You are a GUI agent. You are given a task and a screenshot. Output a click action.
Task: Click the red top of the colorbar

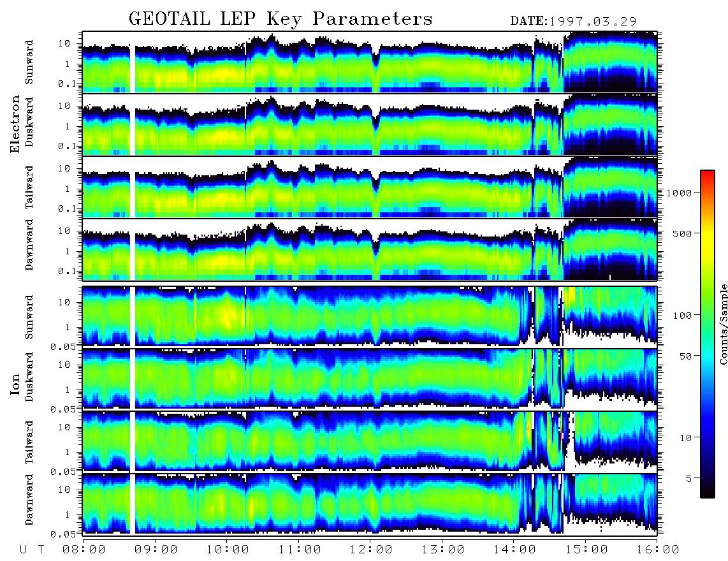[708, 174]
